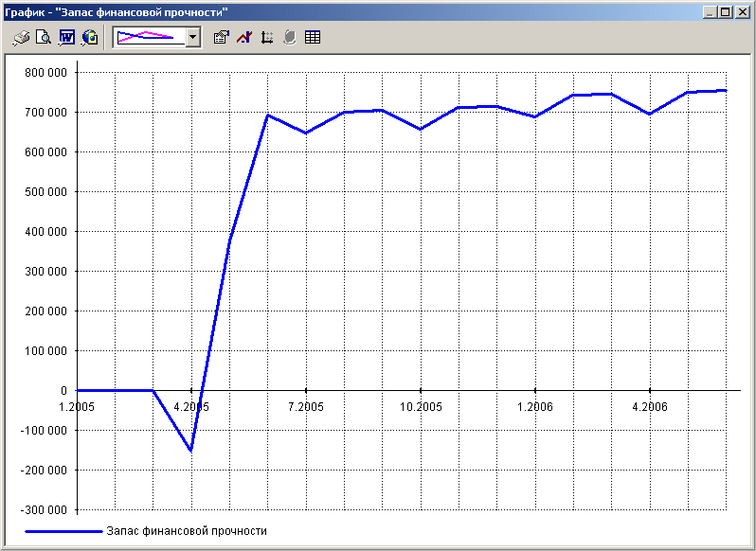The width and height of the screenshot is (756, 551).
Task: Click the '-300 000' axis label
Action: [43, 509]
